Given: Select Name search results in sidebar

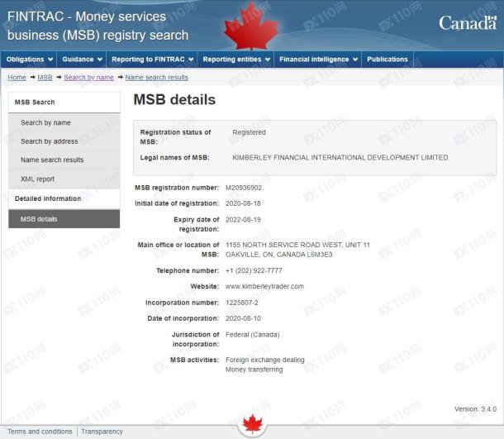Looking at the screenshot, I should click(x=64, y=160).
